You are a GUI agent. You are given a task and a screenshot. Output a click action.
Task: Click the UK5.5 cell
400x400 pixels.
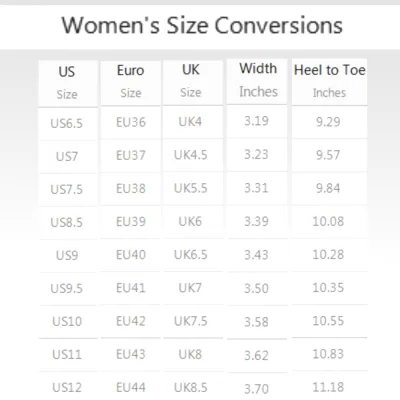(191, 188)
